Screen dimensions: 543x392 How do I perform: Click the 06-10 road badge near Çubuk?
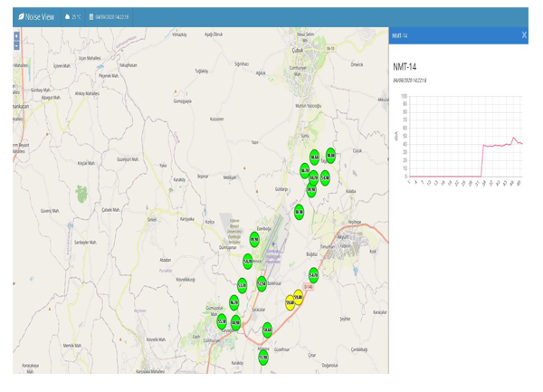click(x=330, y=49)
